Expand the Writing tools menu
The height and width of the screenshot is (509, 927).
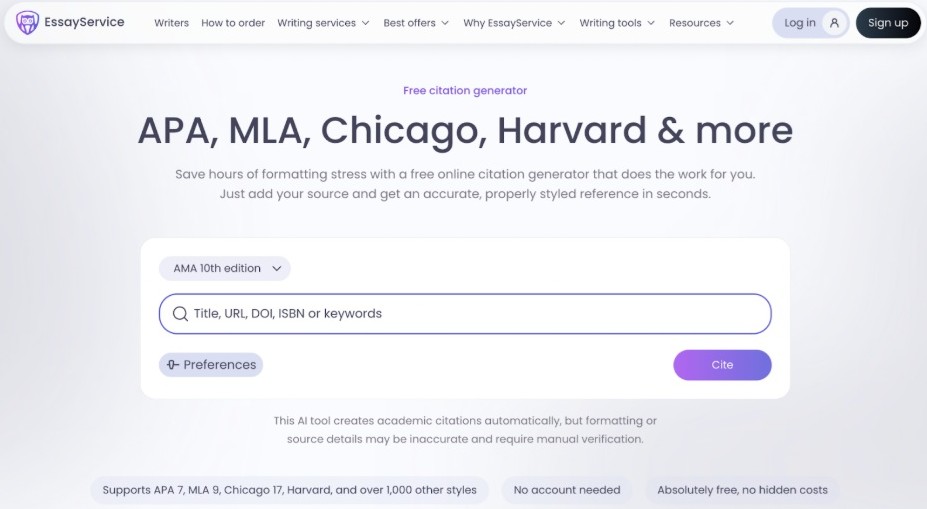(617, 23)
